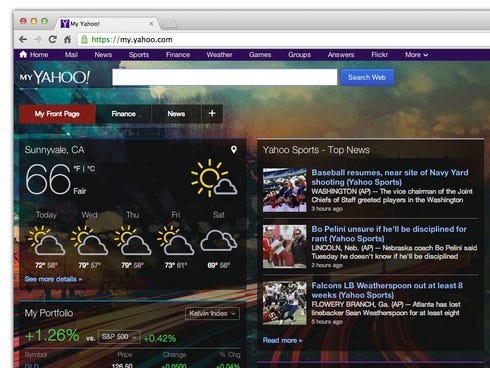The width and height of the screenshot is (490, 368).
Task: Open the Bo Pelini story thumbnail
Action: [284, 246]
